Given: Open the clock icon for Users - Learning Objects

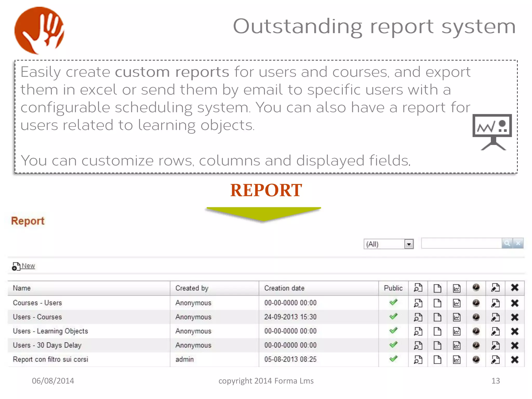Looking at the screenshot, I should (476, 331).
